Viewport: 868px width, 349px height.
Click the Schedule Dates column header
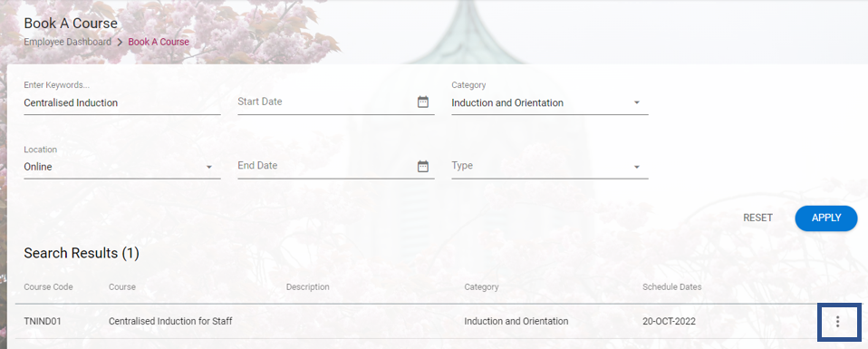click(x=672, y=287)
